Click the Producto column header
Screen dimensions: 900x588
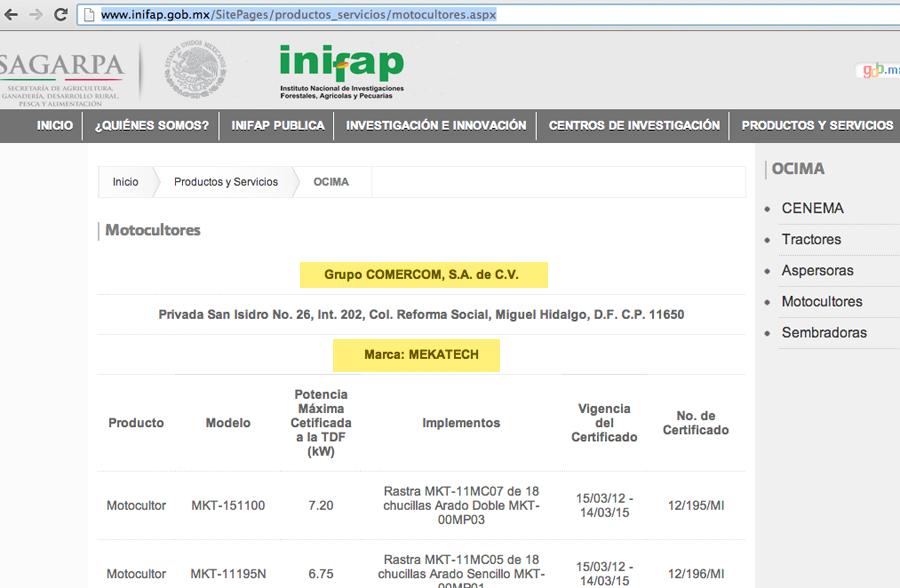tap(136, 423)
